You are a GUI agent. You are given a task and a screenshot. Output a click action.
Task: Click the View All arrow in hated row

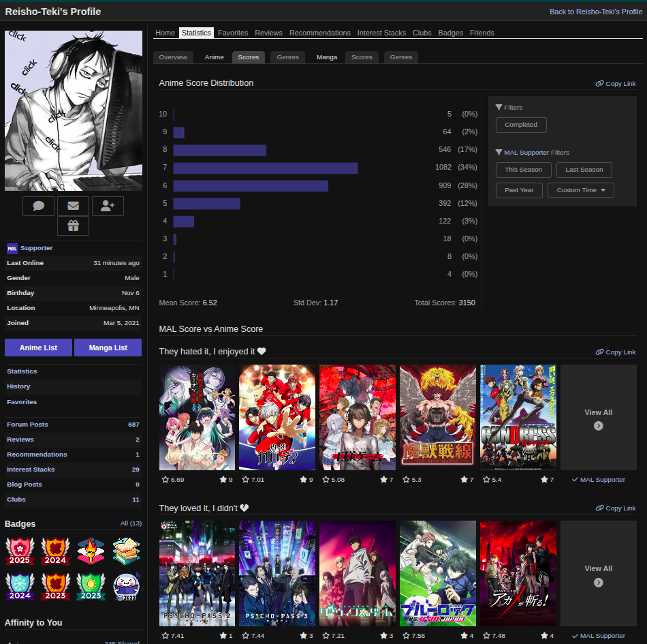point(598,426)
